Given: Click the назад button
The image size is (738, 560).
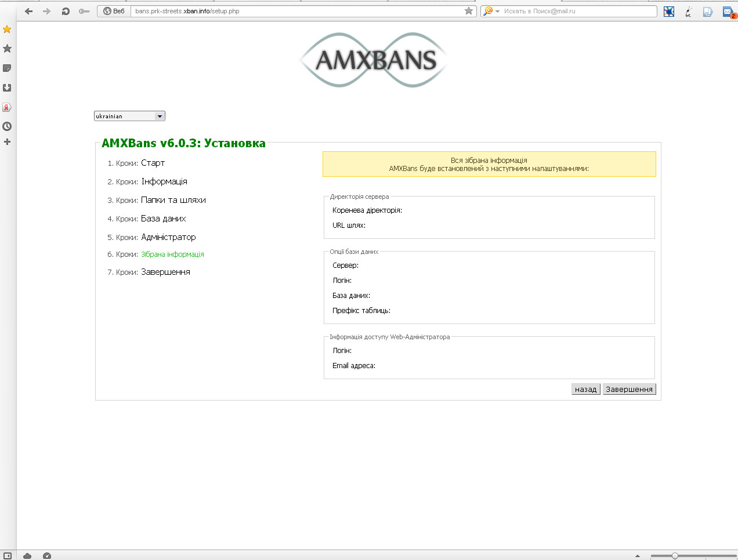Looking at the screenshot, I should pos(585,389).
